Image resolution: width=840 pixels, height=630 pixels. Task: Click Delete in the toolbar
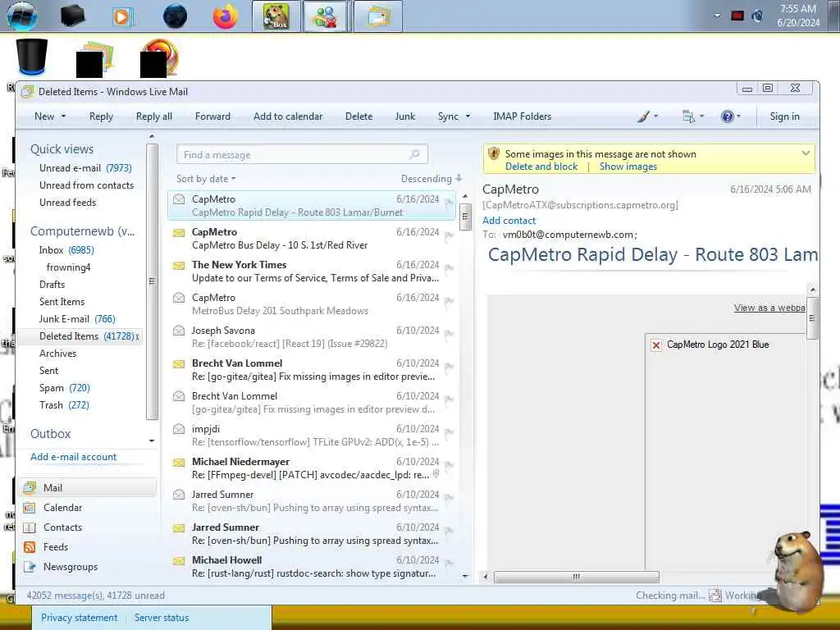point(359,116)
